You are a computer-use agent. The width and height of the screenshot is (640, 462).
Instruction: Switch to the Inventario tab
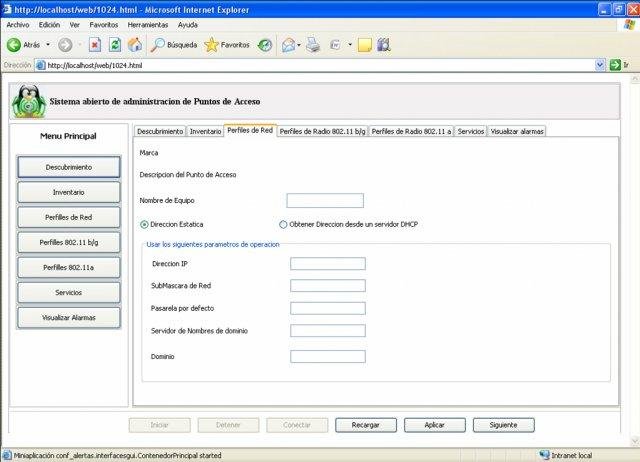point(205,131)
